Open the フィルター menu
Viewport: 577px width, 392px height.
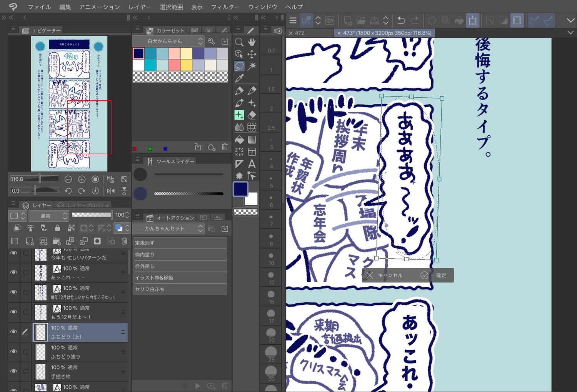pos(225,7)
